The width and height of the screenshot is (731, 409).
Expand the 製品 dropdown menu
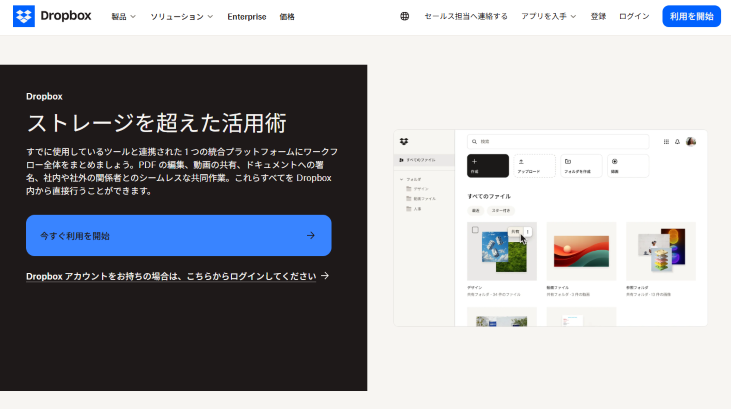[124, 16]
